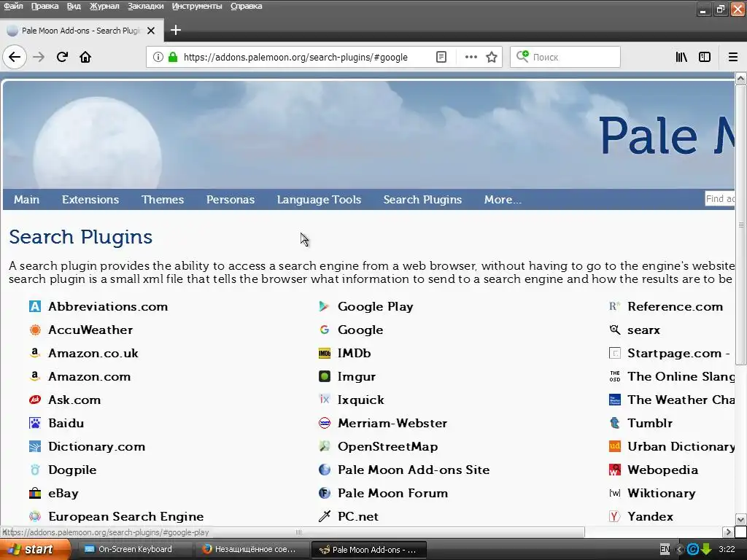
Task: Click the Ask.com red icon
Action: (35, 400)
